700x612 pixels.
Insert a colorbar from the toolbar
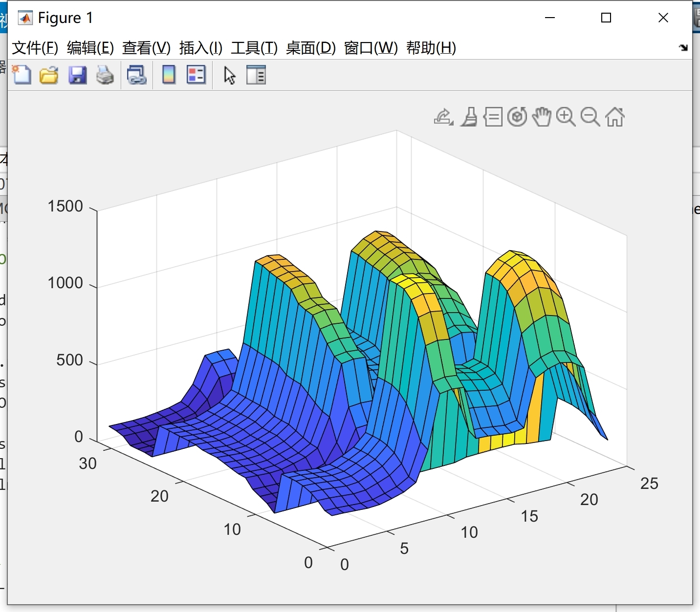[x=169, y=75]
